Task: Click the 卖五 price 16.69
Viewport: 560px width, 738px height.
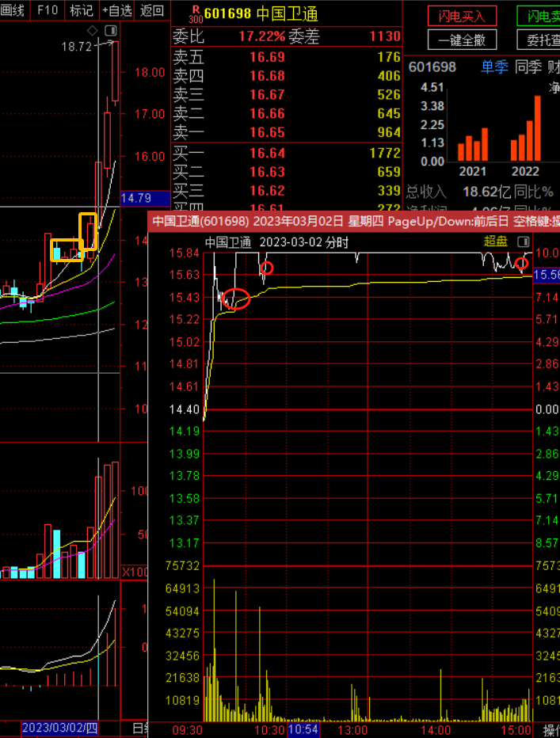Action: pos(267,57)
